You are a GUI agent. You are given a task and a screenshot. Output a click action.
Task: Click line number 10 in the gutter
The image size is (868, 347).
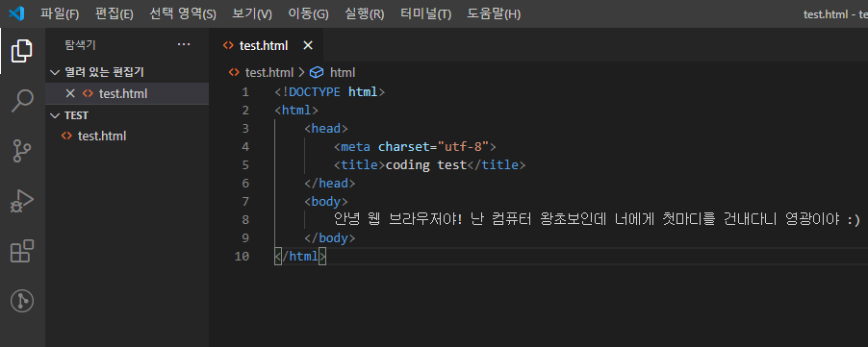(242, 257)
